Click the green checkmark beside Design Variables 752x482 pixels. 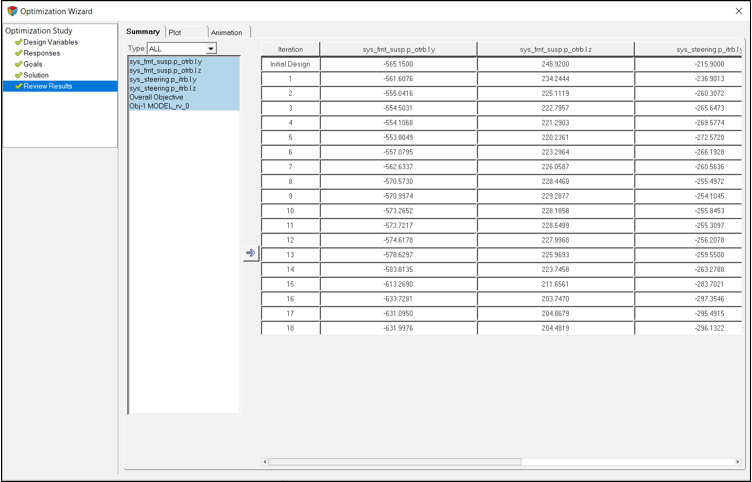[18, 42]
